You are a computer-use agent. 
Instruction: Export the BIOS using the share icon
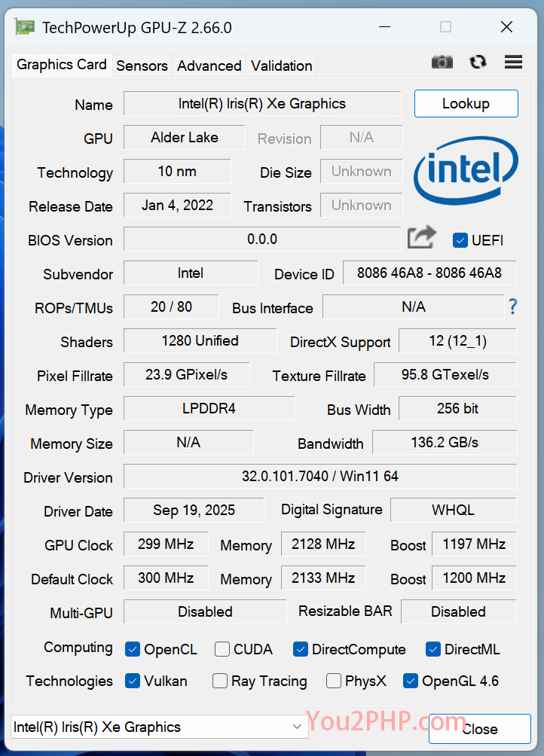(x=421, y=236)
